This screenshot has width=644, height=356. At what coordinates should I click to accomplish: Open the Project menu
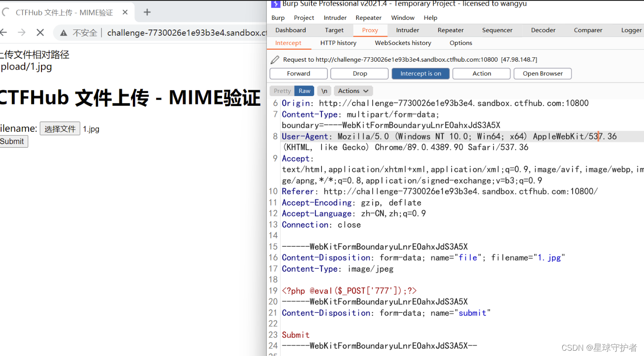point(304,18)
